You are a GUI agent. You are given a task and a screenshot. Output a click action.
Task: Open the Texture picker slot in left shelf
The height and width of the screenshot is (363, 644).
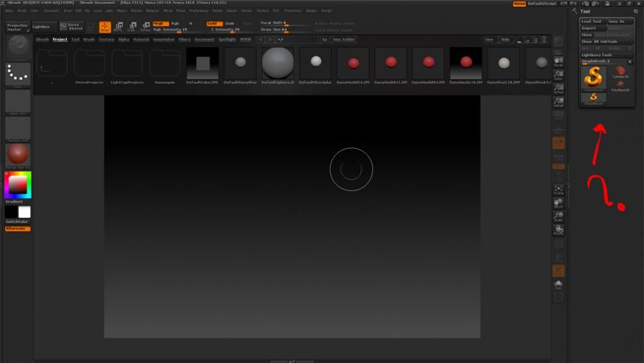point(18,129)
